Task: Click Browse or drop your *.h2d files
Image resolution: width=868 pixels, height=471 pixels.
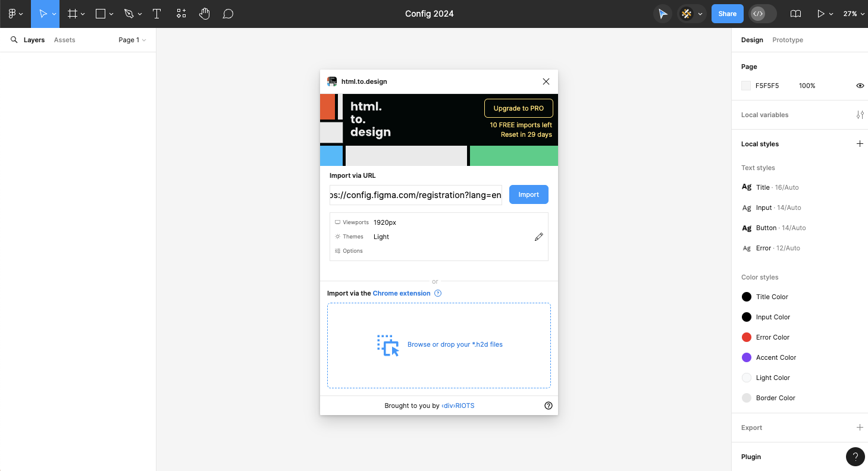Action: 455,344
